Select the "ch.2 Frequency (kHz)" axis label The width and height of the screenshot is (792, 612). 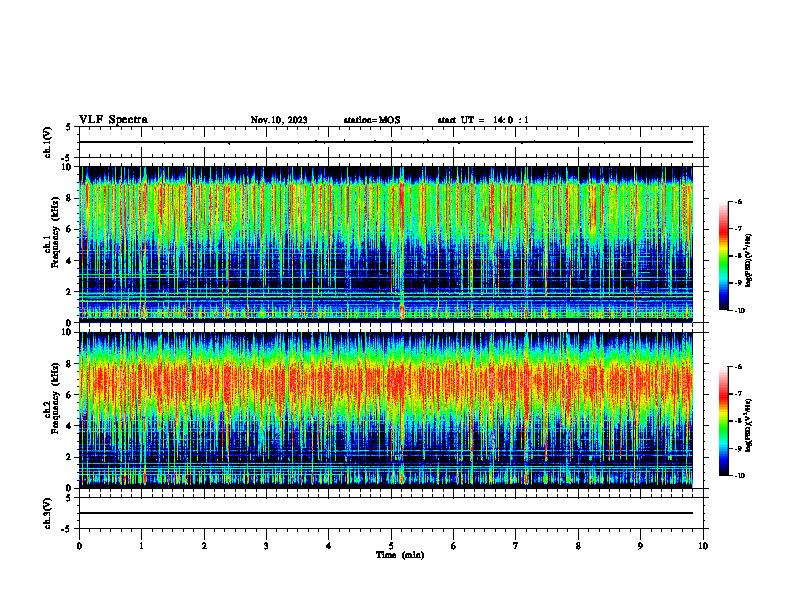click(51, 398)
